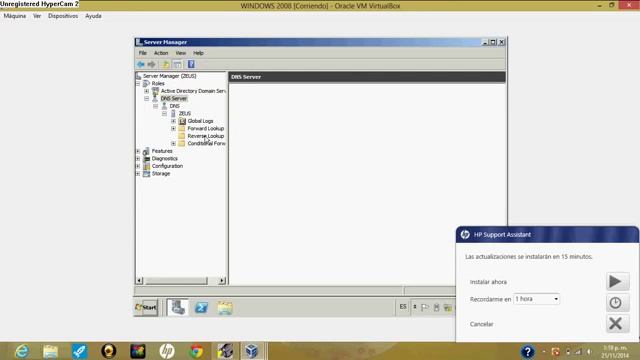Click the Conditional Forwarders folder icon
Viewport: 640px width, 360px height.
182,144
